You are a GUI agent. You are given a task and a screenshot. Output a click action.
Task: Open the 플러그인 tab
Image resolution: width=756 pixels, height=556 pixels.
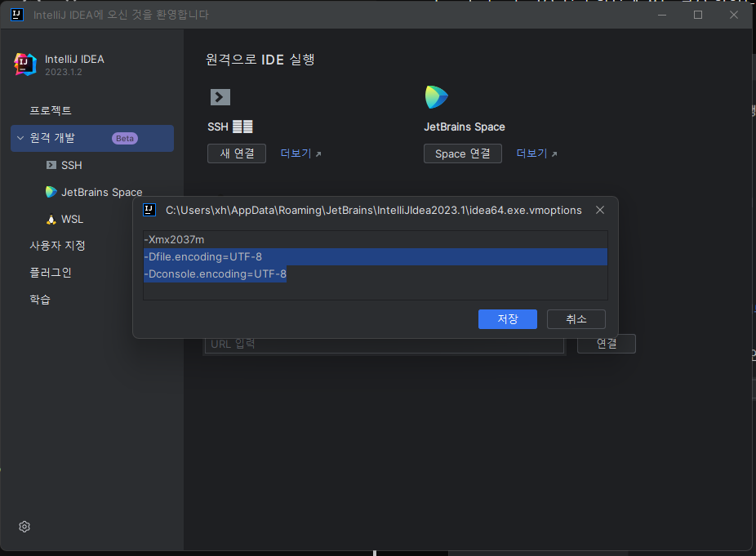(51, 273)
